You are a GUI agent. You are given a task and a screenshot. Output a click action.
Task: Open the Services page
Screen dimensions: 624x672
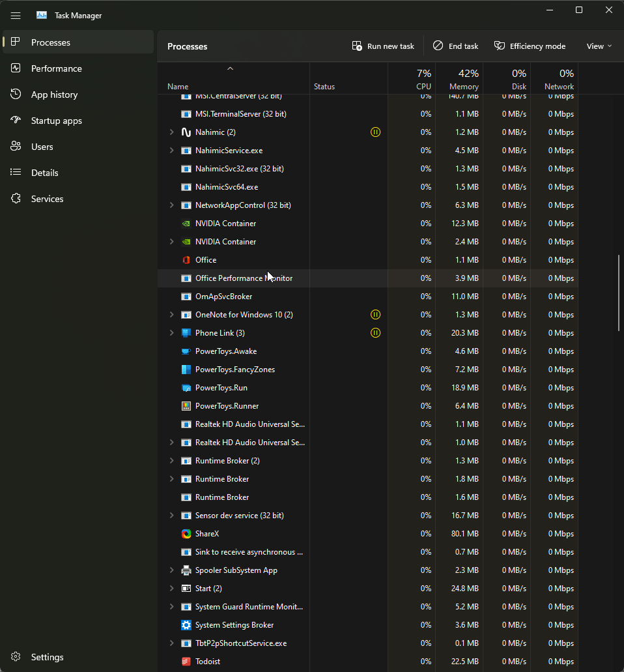point(78,199)
